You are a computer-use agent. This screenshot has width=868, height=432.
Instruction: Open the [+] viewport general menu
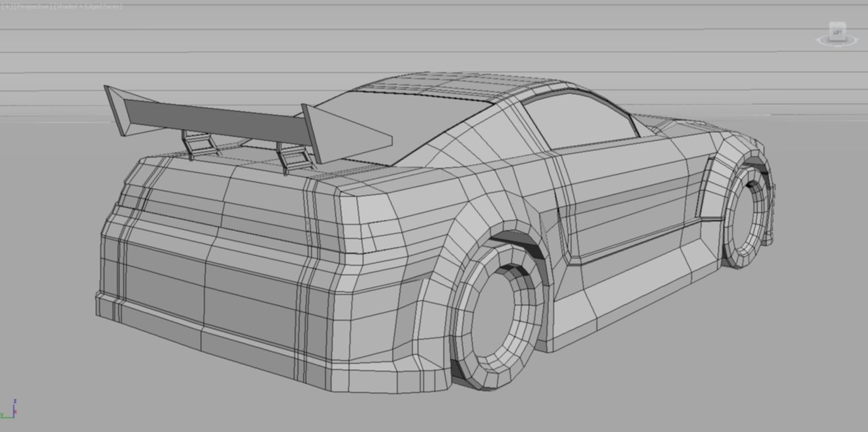[6, 7]
